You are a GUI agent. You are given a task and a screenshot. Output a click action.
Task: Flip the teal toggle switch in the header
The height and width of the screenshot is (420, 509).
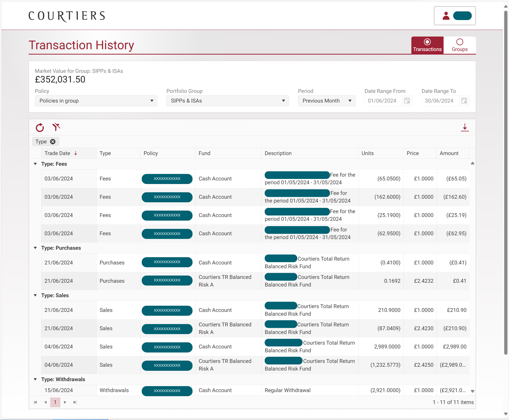462,16
